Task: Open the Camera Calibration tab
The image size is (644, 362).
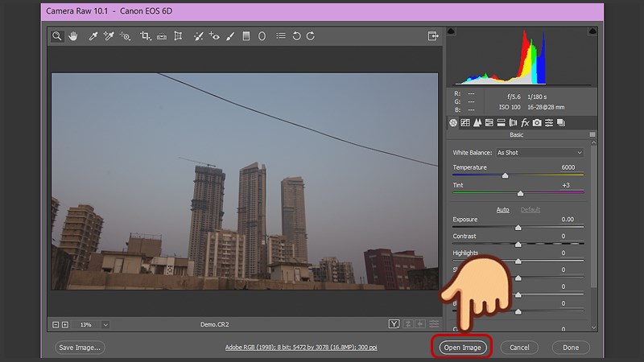Action: point(537,123)
